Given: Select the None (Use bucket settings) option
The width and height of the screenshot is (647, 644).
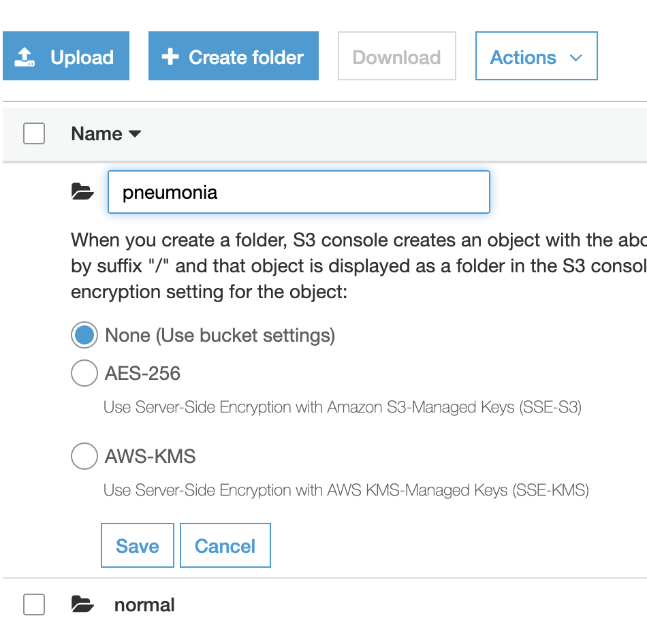Looking at the screenshot, I should [84, 335].
